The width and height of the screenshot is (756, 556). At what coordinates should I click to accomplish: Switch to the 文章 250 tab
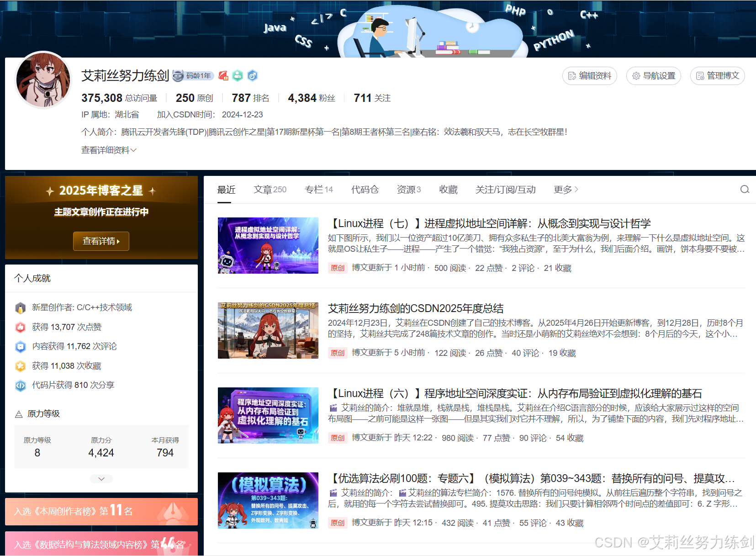270,190
